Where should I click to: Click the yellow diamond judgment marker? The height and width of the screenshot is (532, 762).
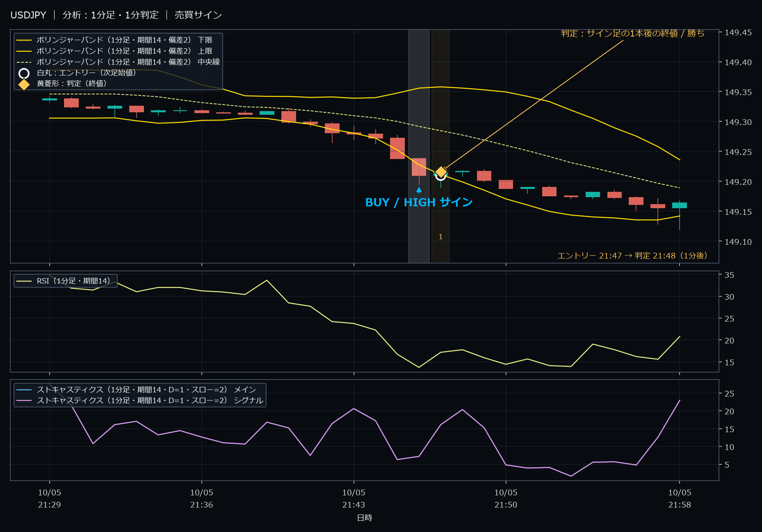(441, 172)
